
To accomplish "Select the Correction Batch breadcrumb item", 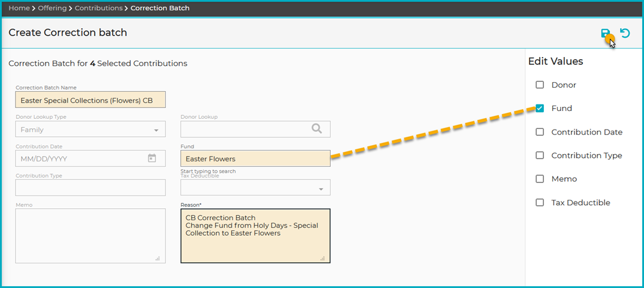I will click(160, 8).
